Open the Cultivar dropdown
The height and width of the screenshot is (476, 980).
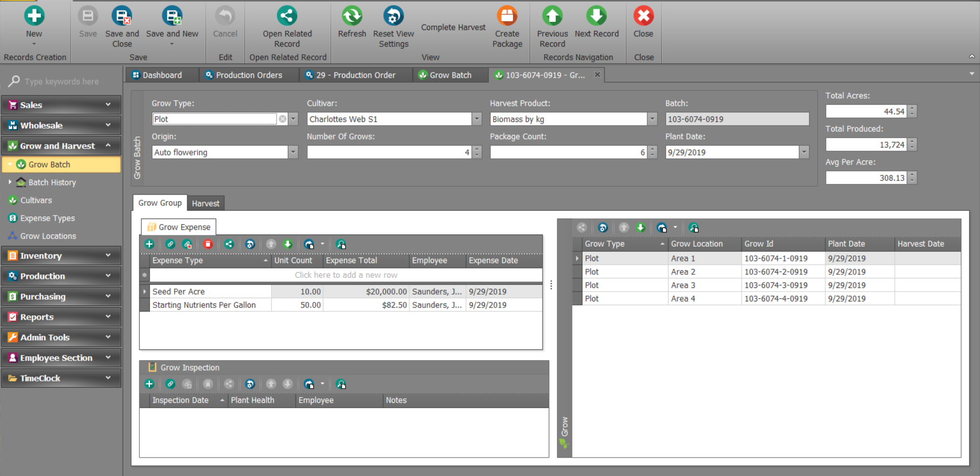coord(477,119)
